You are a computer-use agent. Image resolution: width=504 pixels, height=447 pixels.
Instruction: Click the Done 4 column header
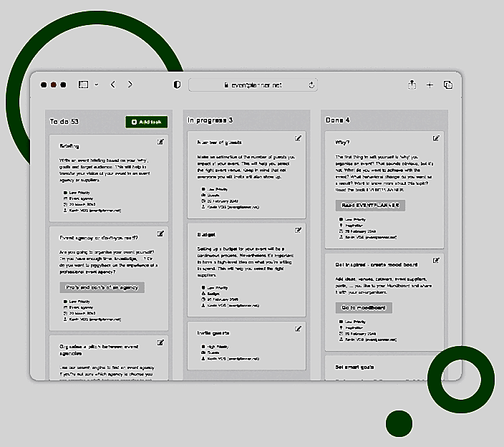337,120
